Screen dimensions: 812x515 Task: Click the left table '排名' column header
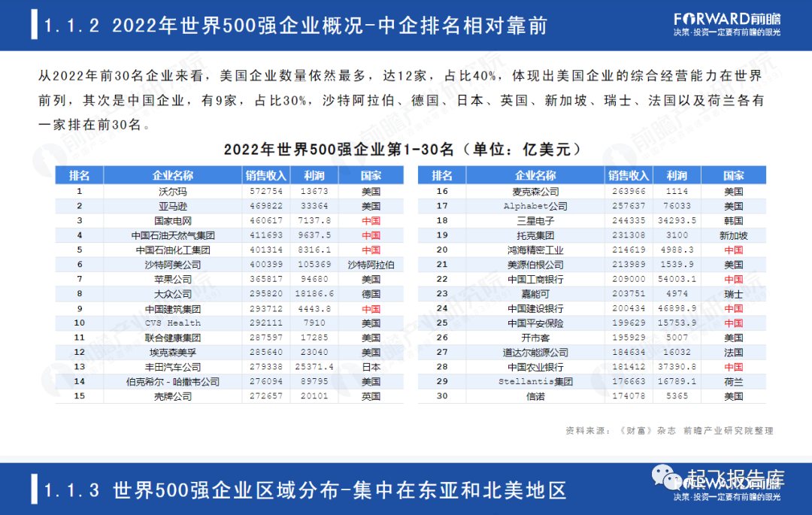(79, 175)
